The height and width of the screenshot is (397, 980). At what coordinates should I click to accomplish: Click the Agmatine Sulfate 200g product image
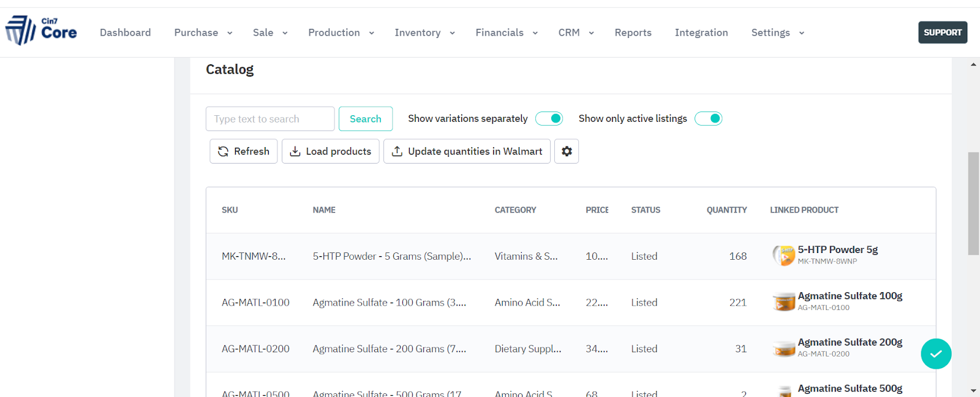click(783, 349)
